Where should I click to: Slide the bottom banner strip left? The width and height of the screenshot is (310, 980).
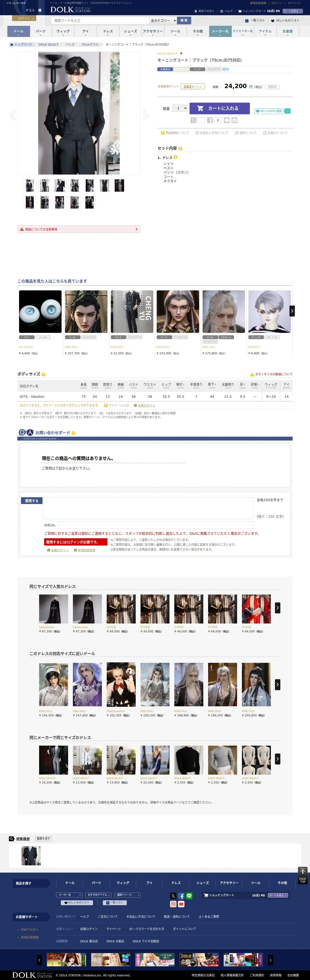(x=39, y=960)
